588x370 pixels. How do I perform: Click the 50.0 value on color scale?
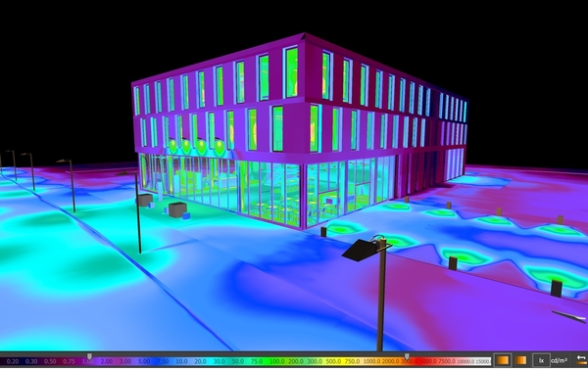click(x=238, y=362)
